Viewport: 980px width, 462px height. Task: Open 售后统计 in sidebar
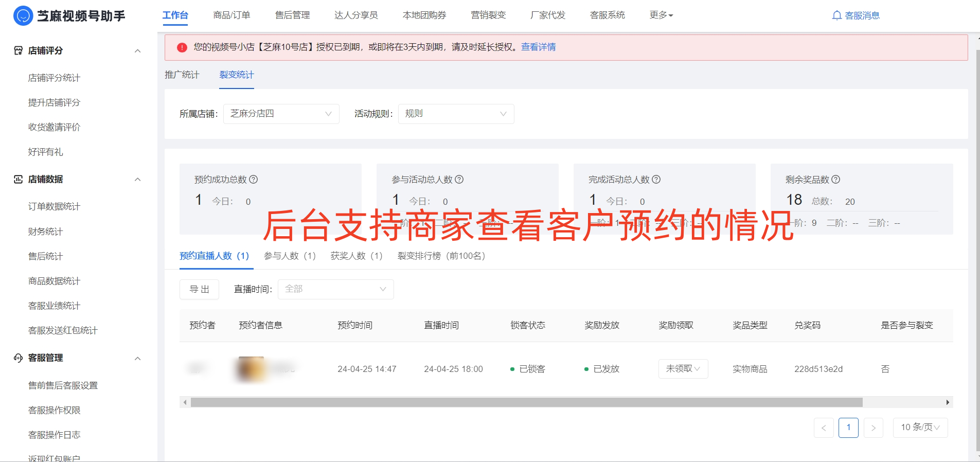46,256
